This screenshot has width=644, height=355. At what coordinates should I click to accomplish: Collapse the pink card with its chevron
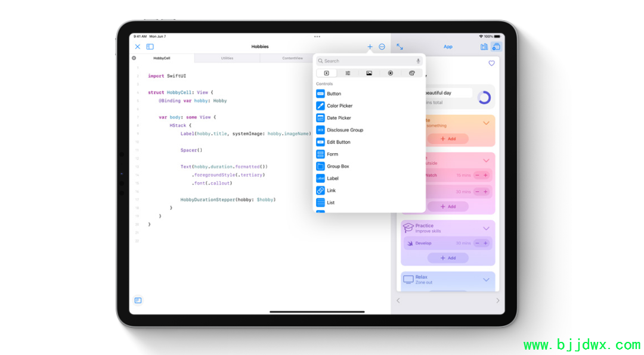coord(487,160)
